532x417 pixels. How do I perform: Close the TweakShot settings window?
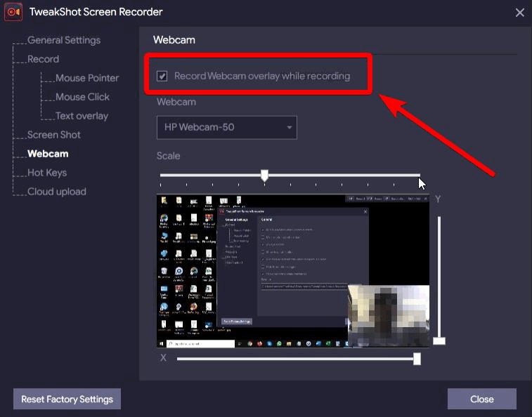pyautogui.click(x=519, y=13)
